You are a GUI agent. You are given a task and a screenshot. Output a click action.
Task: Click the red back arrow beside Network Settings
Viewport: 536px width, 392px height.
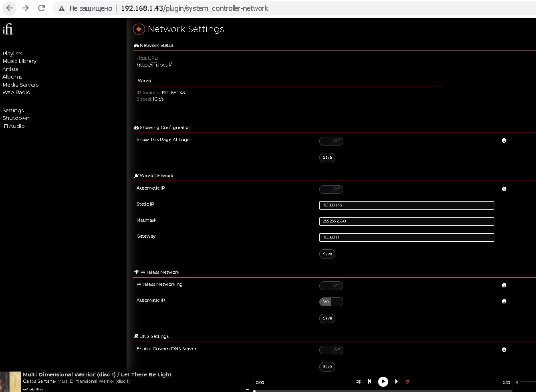(139, 29)
